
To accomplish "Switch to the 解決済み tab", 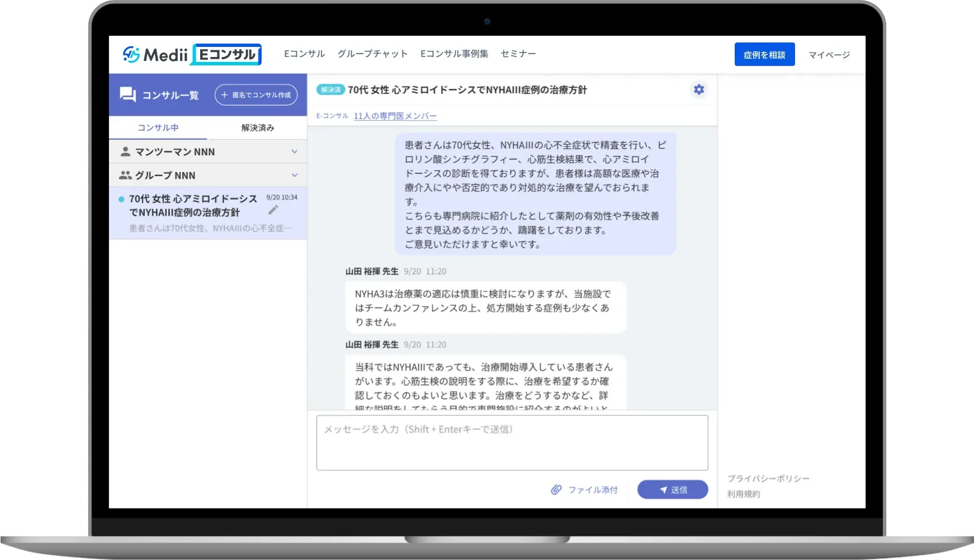I will (x=258, y=128).
